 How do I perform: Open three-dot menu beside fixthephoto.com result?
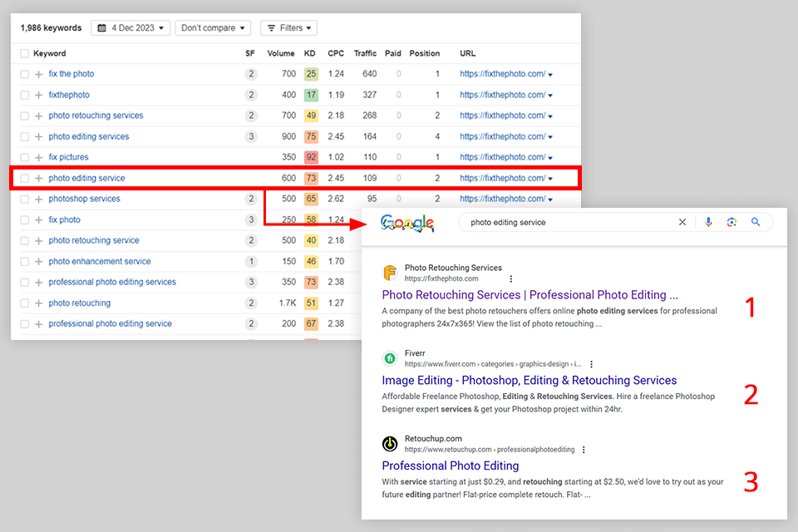point(511,278)
